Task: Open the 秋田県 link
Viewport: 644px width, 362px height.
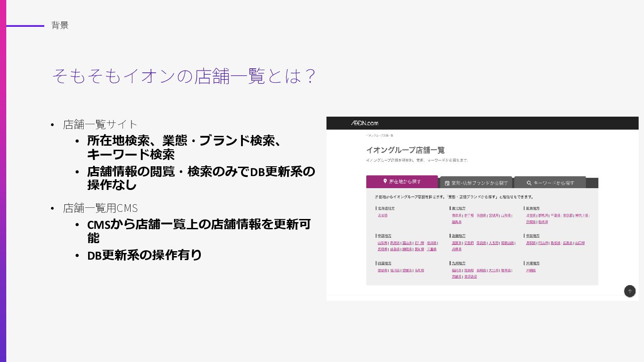Action: click(x=481, y=215)
